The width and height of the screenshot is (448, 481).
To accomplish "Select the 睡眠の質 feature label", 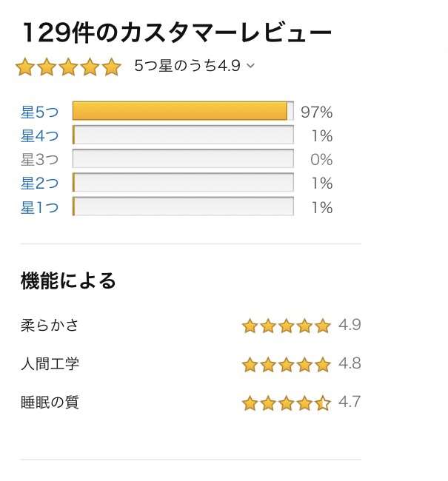I will pyautogui.click(x=50, y=402).
